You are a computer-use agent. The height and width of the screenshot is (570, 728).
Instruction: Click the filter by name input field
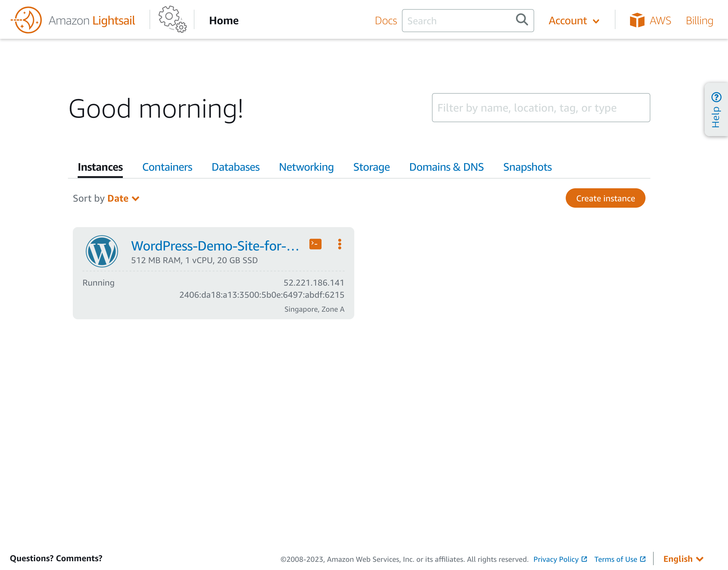tap(541, 107)
